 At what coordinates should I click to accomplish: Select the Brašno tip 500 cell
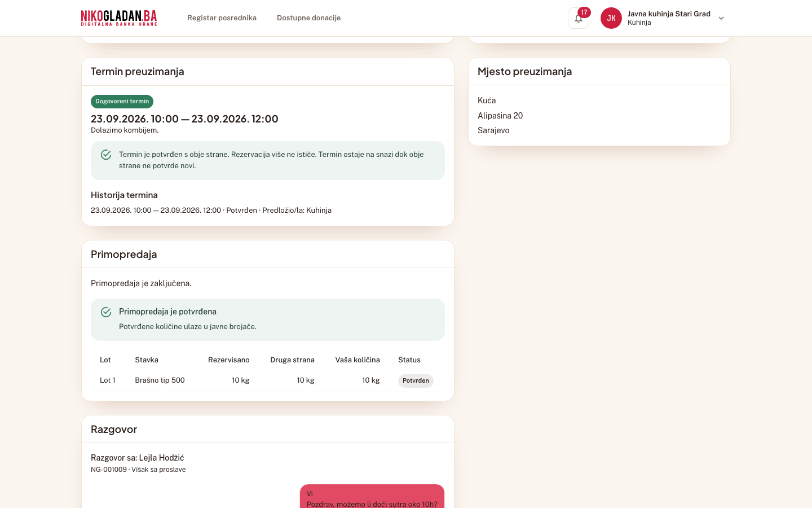click(x=160, y=380)
